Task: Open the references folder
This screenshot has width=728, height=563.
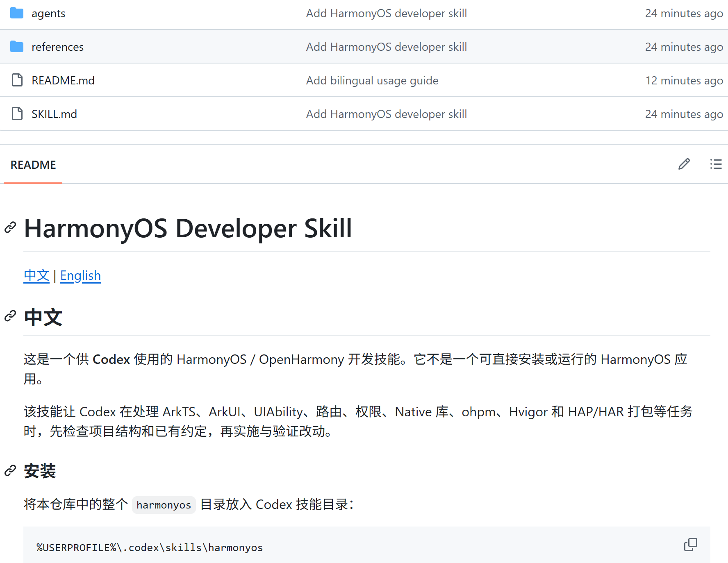Action: pyautogui.click(x=57, y=47)
